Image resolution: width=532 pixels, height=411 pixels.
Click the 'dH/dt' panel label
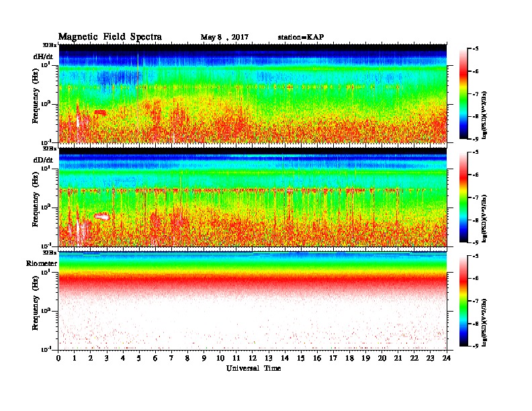click(x=43, y=56)
